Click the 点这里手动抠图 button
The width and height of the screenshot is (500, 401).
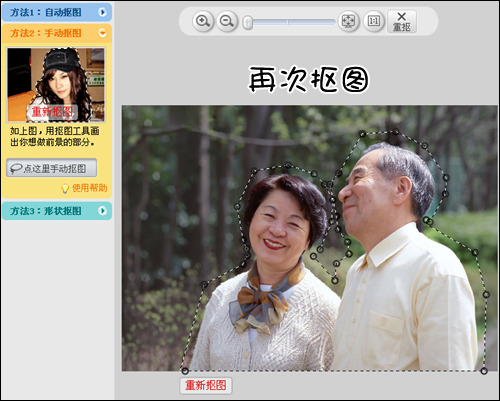[52, 168]
